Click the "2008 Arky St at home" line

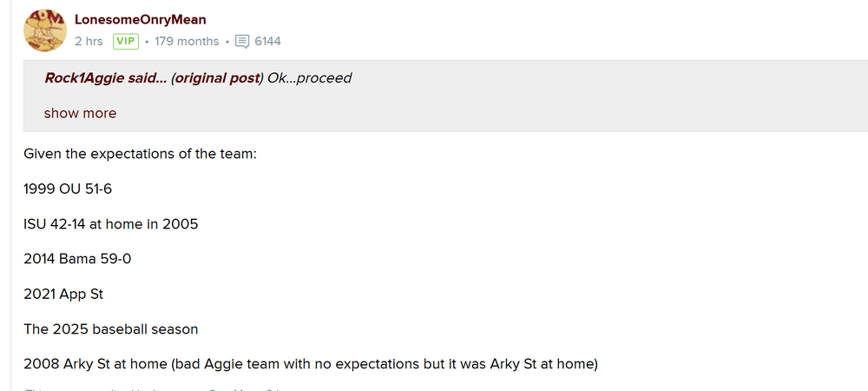[x=311, y=363]
